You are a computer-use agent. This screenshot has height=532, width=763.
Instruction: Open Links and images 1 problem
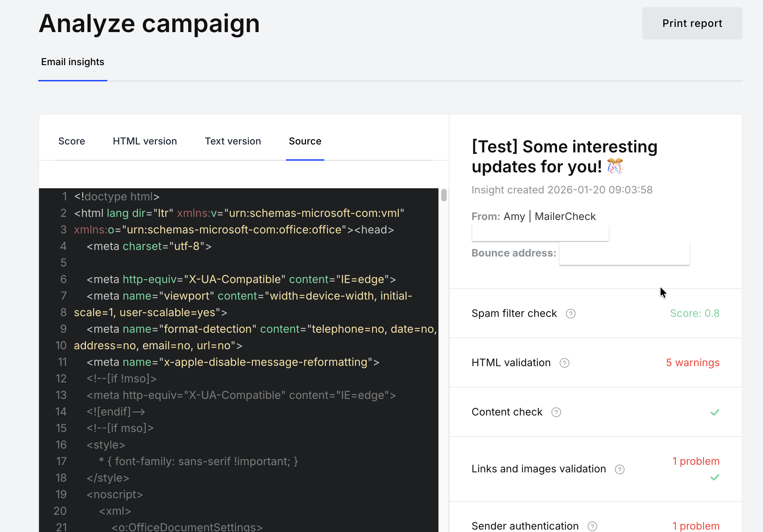pyautogui.click(x=696, y=461)
